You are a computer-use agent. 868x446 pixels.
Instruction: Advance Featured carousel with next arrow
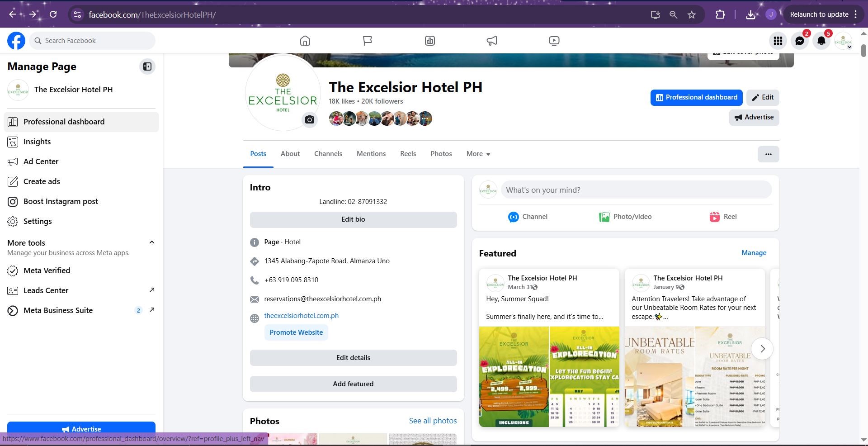762,349
